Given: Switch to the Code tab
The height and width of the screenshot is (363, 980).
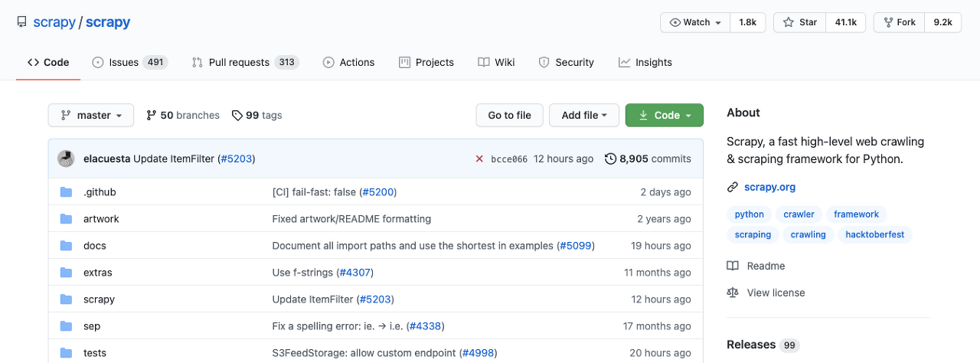Looking at the screenshot, I should 48,62.
